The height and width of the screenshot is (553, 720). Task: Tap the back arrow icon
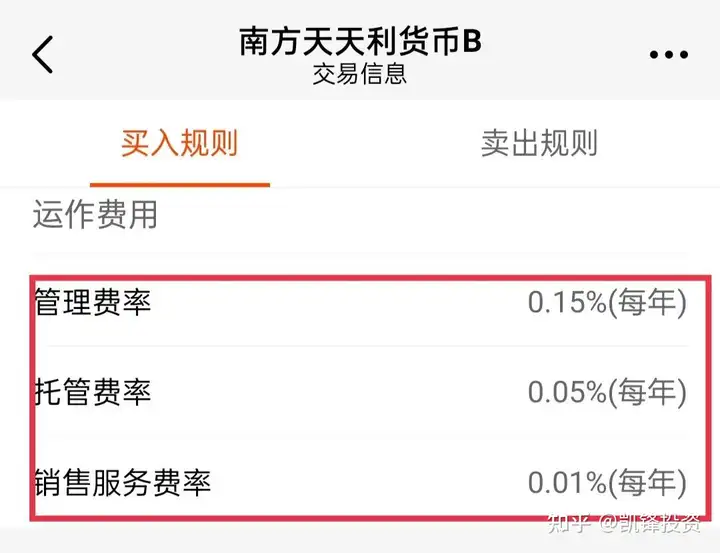(x=42, y=54)
